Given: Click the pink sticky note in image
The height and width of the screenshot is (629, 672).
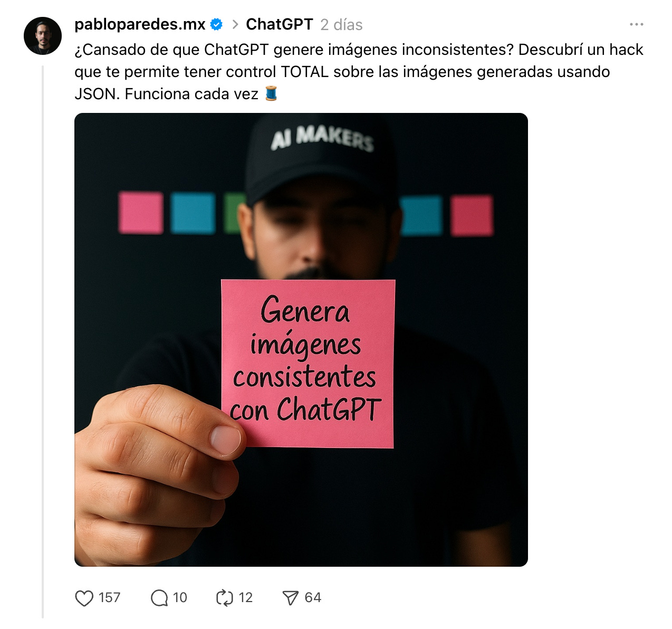Looking at the screenshot, I should point(308,364).
